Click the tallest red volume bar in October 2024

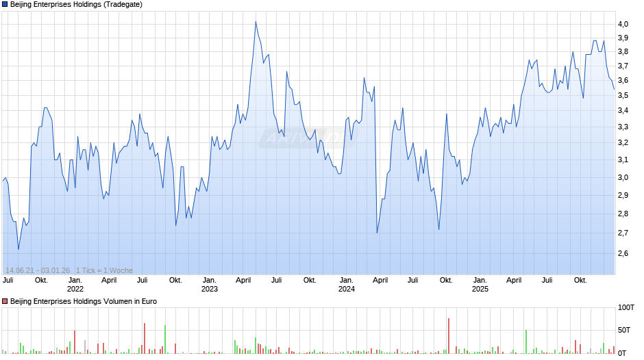pyautogui.click(x=449, y=336)
